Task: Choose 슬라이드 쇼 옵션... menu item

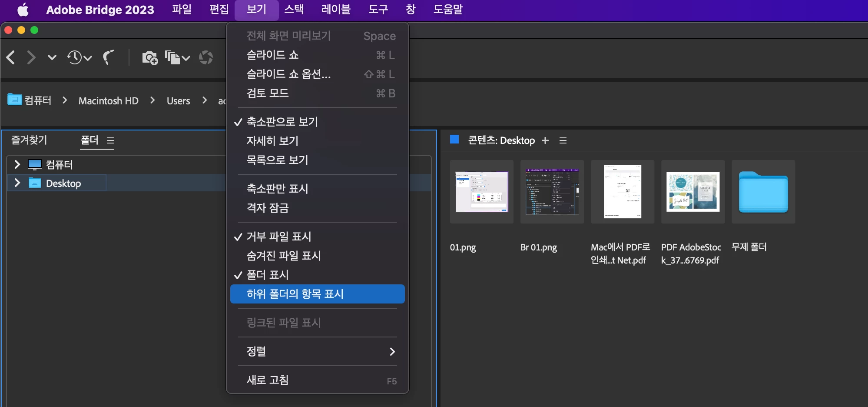Action: [318, 74]
